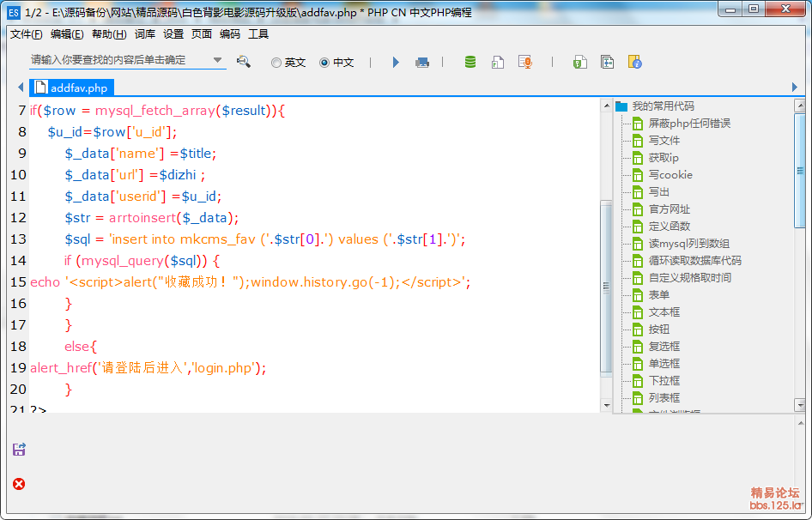Switch to the addfav.php tab
The height and width of the screenshot is (520, 812).
point(71,88)
